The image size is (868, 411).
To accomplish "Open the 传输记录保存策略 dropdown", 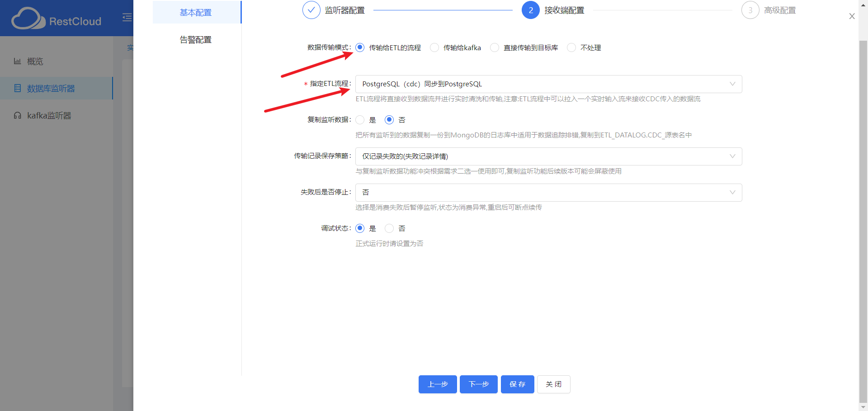I will [548, 156].
